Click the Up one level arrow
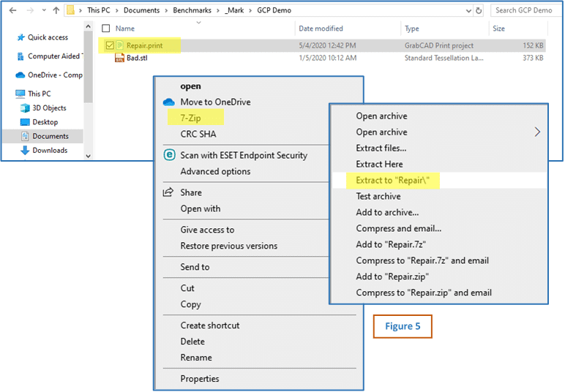This screenshot has width=565, height=392. pyautogui.click(x=56, y=11)
